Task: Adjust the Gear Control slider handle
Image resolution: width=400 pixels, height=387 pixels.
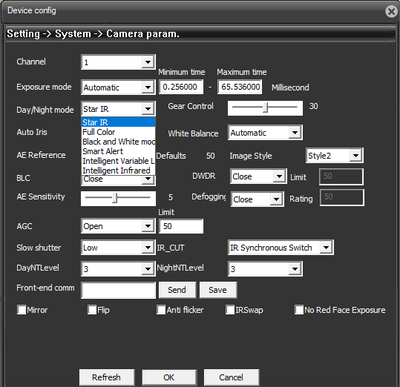Action: (266, 108)
